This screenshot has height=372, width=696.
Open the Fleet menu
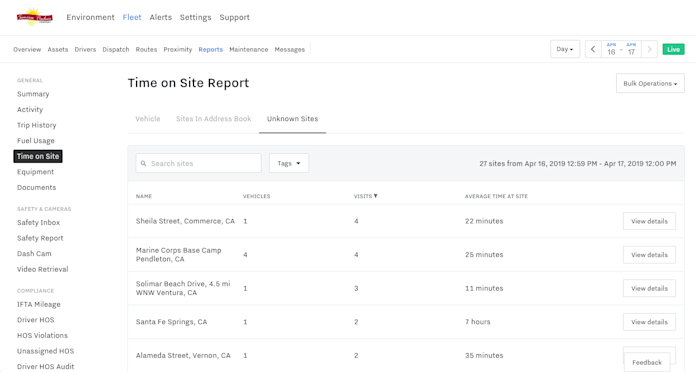coord(132,17)
